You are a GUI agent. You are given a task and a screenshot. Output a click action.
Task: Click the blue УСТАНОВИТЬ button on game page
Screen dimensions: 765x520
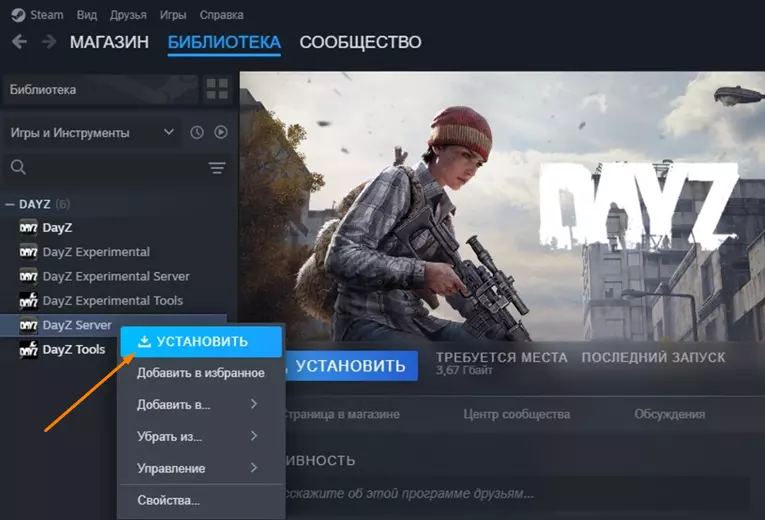351,366
